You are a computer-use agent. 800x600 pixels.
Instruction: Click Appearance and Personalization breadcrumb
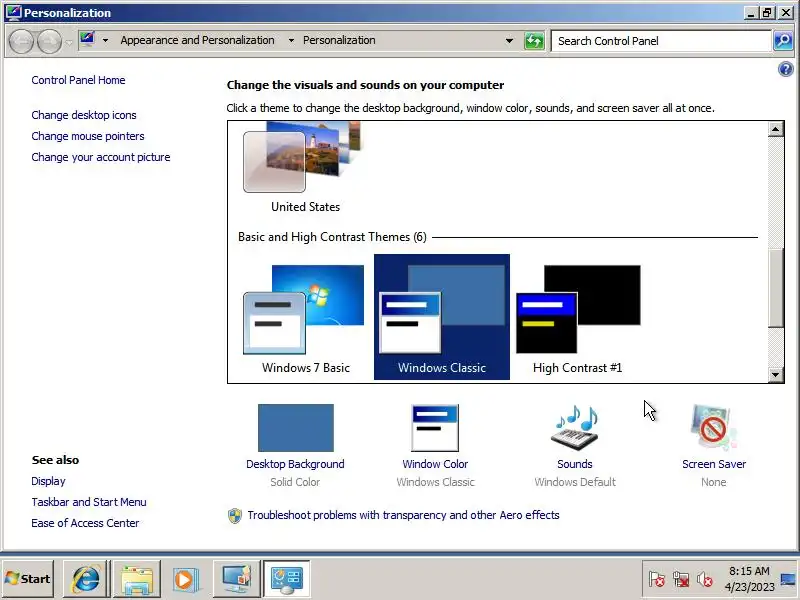coord(197,40)
